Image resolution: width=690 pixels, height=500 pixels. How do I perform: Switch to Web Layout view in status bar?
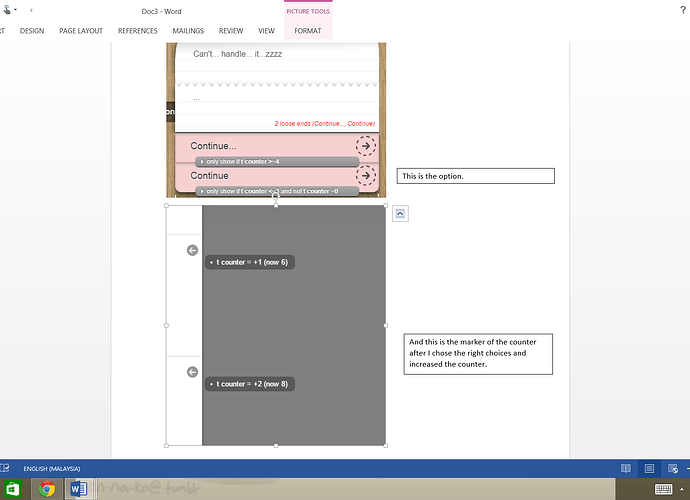[673, 468]
